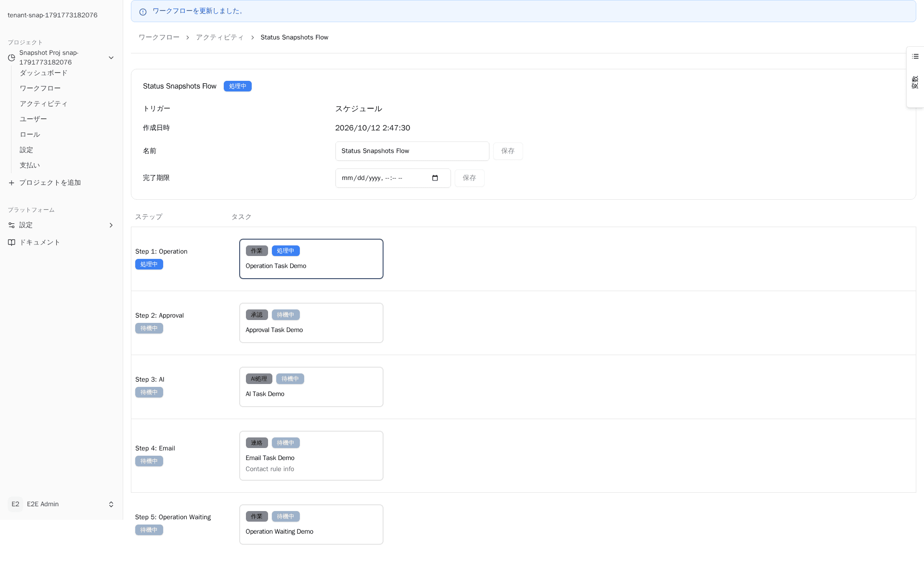Click 保存 next to the deadline field
The image size is (924, 564).
click(x=470, y=178)
